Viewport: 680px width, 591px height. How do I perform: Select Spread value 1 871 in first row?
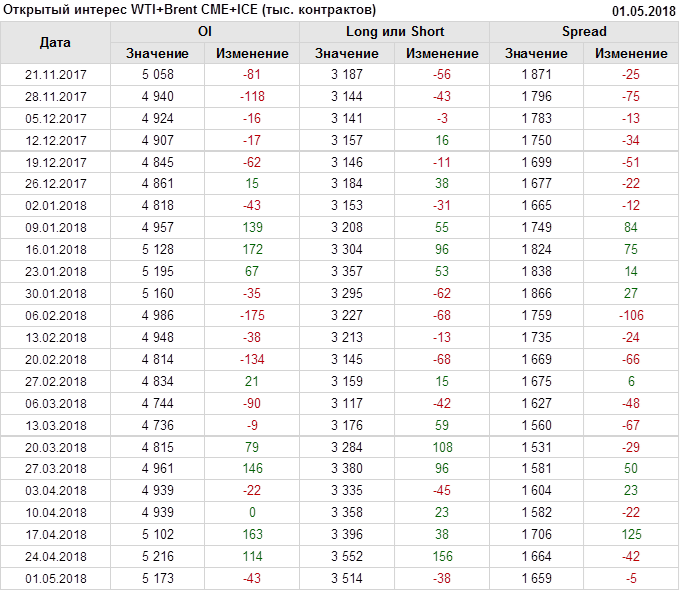[x=536, y=75]
